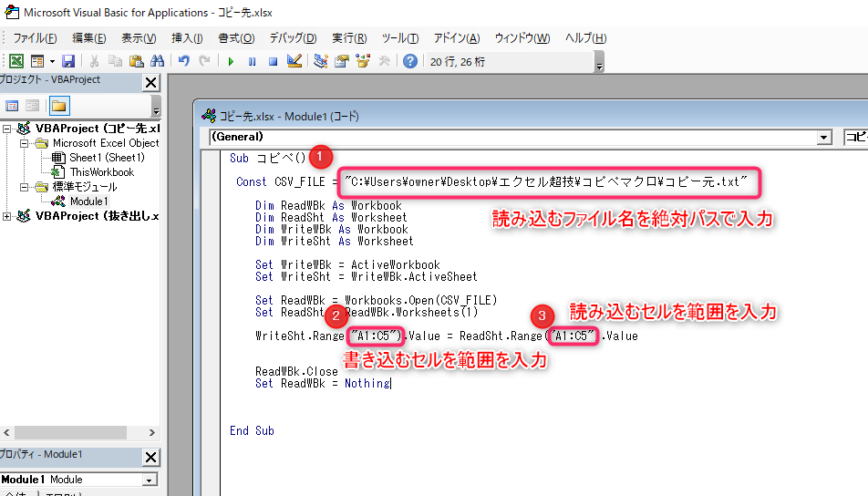Screen dimensions: 868x496
Task: Expand the VBAProject (抜き出し.x node
Action: (x=7, y=216)
